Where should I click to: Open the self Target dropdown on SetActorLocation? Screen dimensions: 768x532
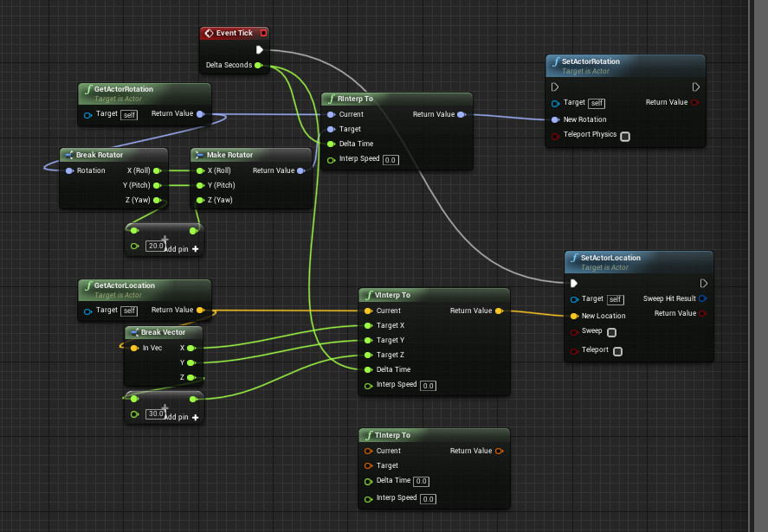[616, 299]
